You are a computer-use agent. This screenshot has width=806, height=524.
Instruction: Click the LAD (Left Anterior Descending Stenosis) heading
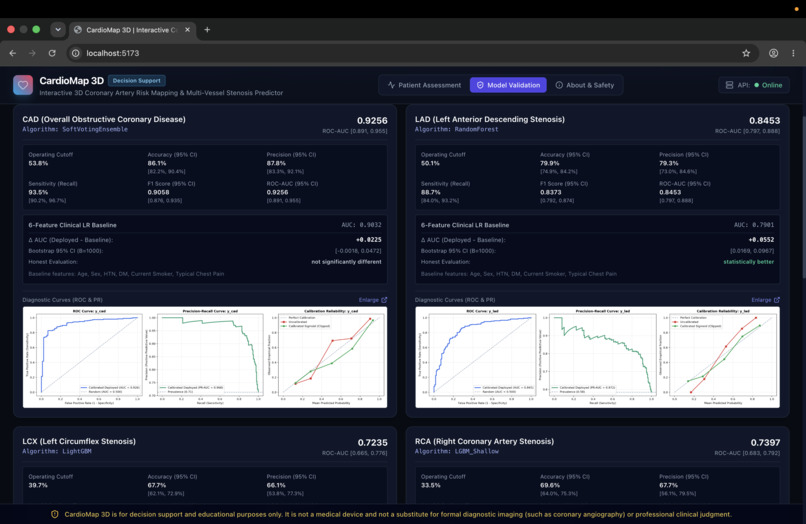[490, 119]
